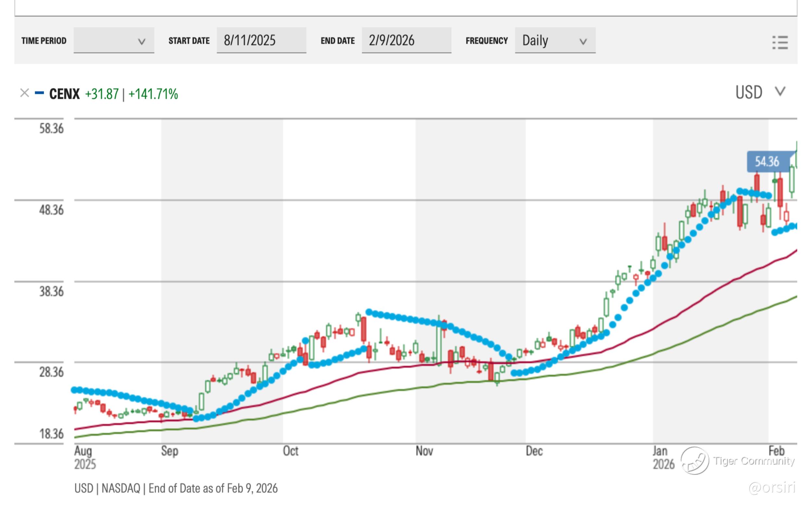Click the End Date field 2/9/2026
812x506 pixels.
406,41
